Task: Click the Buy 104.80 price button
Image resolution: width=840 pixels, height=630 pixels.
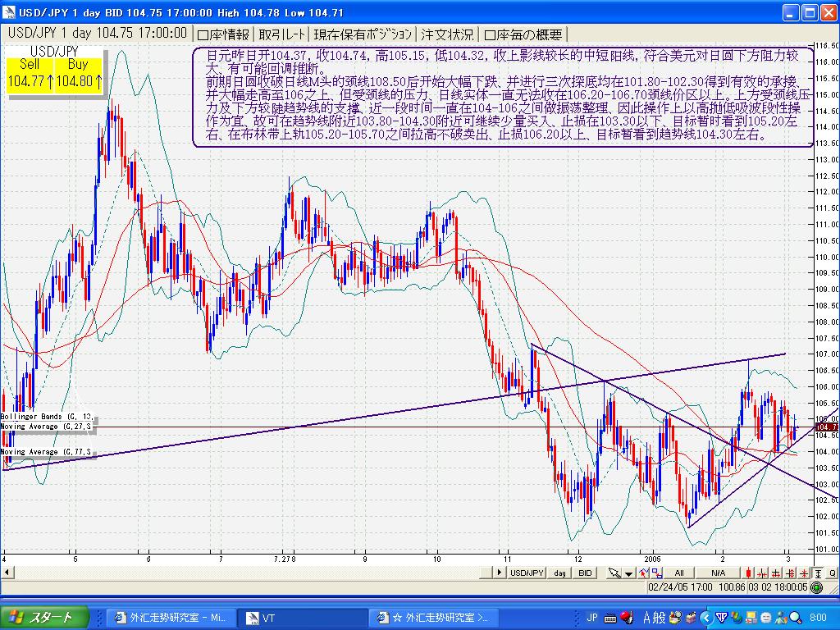Action: (79, 74)
